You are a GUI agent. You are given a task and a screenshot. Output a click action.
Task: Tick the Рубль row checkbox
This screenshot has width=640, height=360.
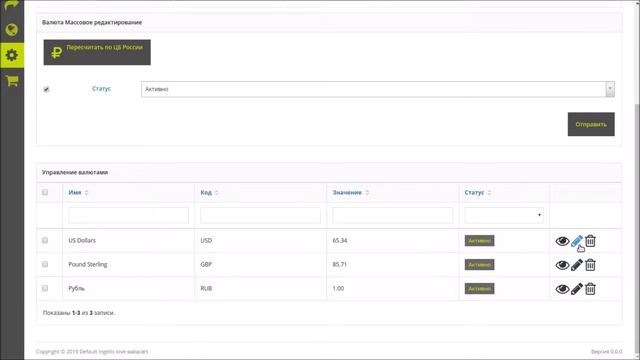[45, 288]
